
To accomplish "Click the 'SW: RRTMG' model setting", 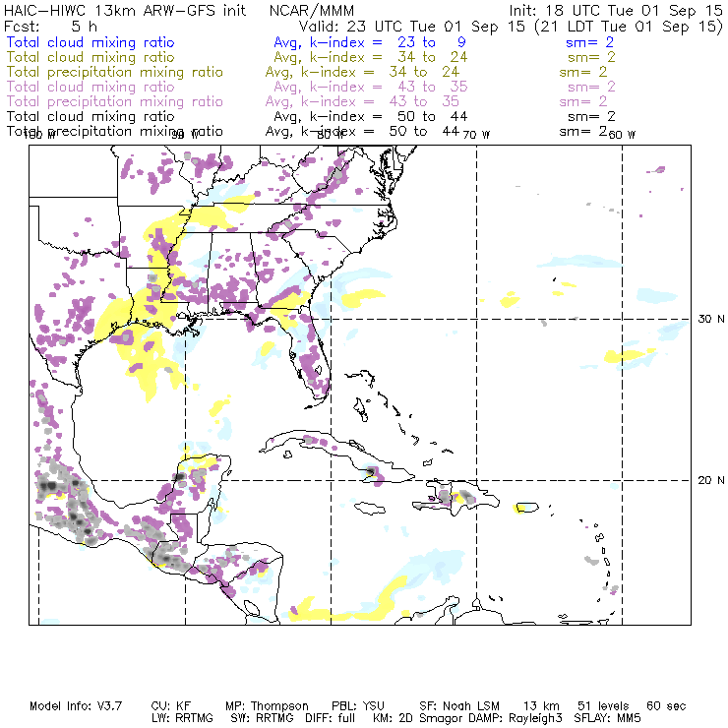I will point(262,718).
